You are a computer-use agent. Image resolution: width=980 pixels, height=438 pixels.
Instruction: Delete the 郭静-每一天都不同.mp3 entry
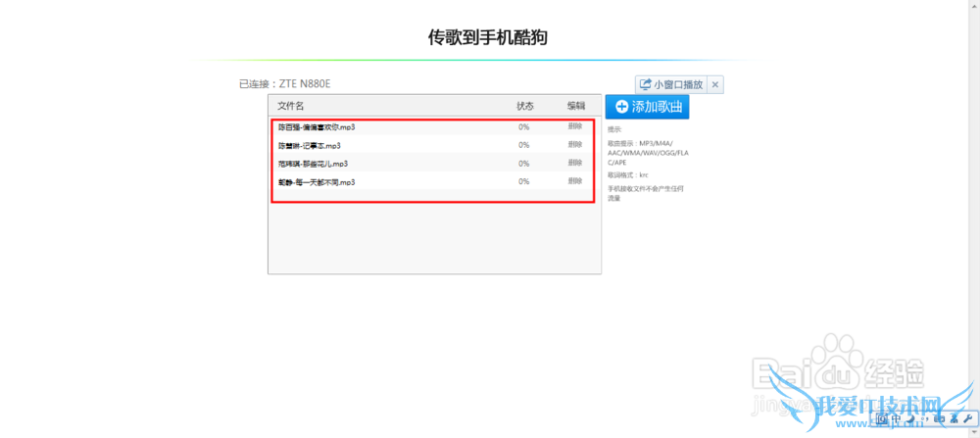coord(575,180)
